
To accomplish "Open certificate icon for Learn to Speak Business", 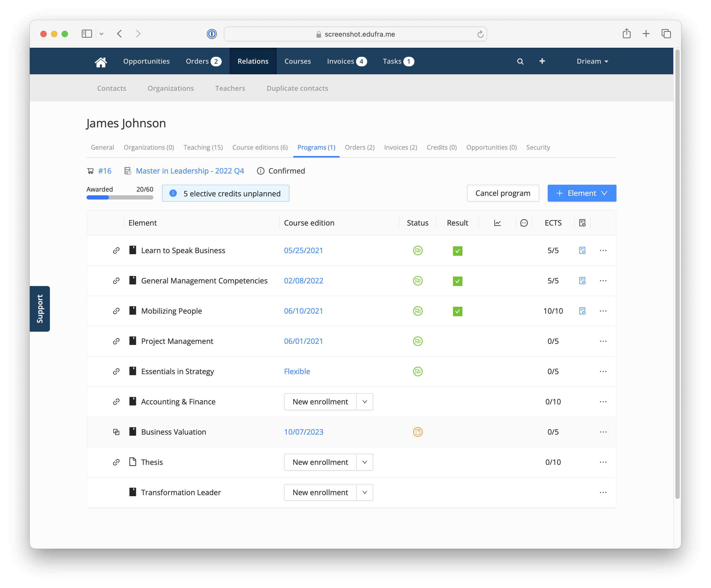I will coord(582,250).
